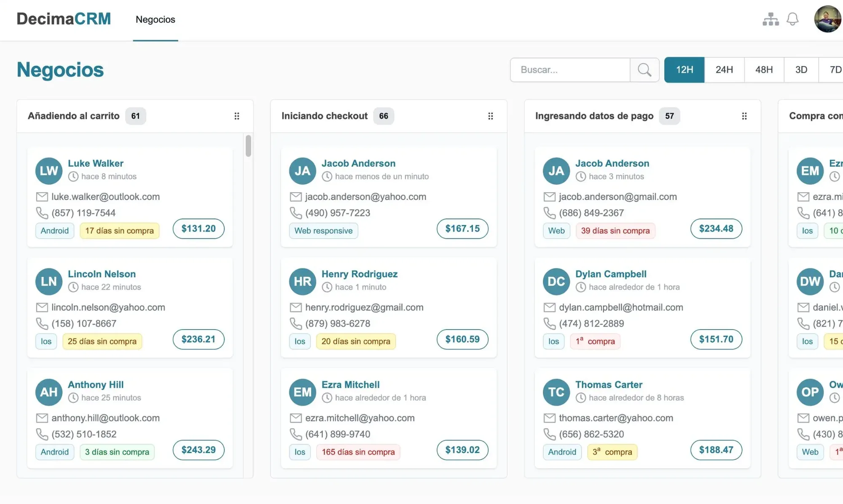Click the email icon beside jacob.anderson@gmail.com
Viewport: 843px width, 504px height.
(549, 197)
